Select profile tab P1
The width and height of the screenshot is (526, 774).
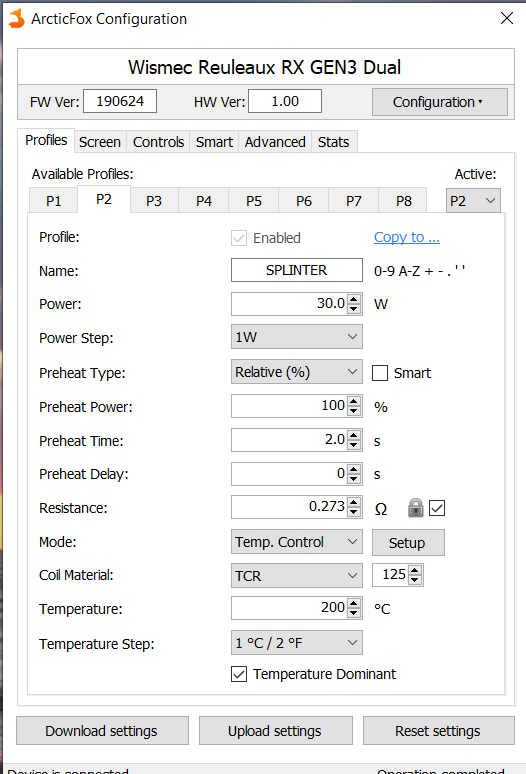tap(53, 201)
